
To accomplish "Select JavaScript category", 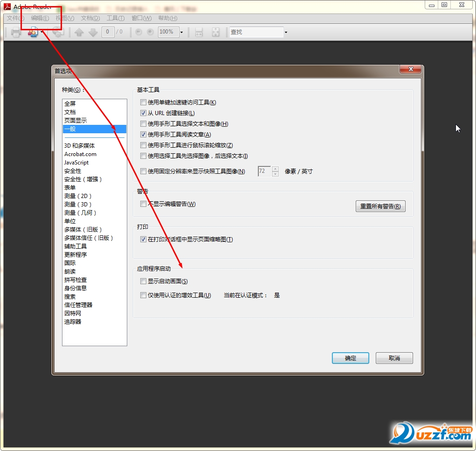I will click(x=95, y=163).
